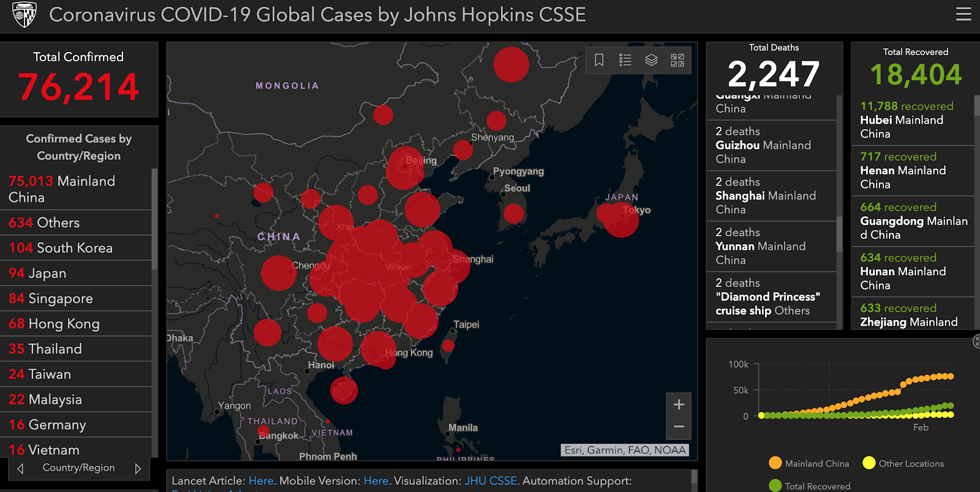This screenshot has width=980, height=492.
Task: Go to next Country/Region list tab arrow
Action: 138,468
